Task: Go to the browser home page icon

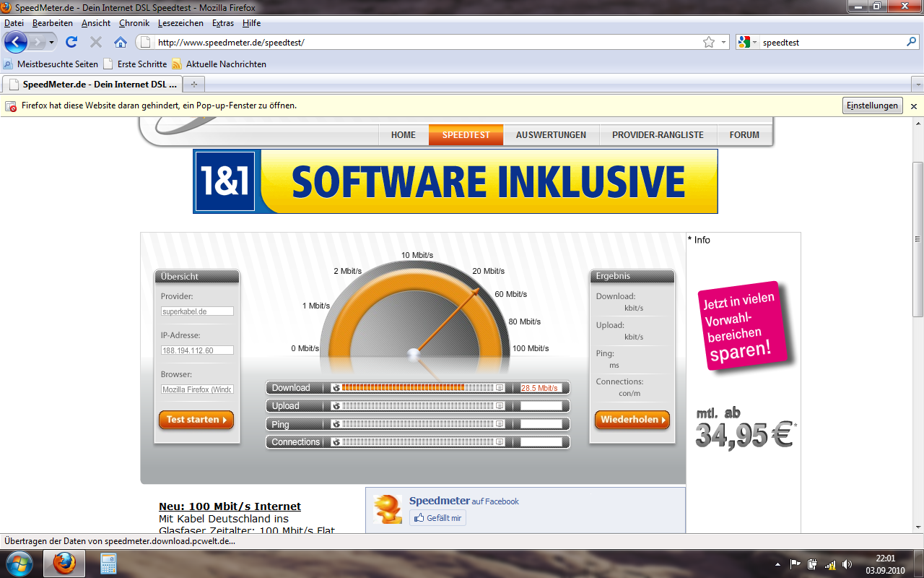Action: (x=121, y=42)
